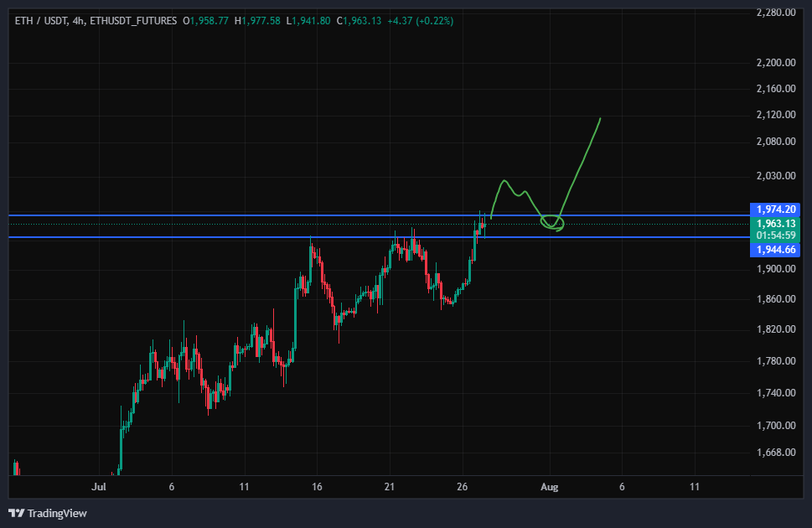Viewport: 812px width, 528px height.
Task: Click the 4h interval label in legend
Action: coord(78,21)
